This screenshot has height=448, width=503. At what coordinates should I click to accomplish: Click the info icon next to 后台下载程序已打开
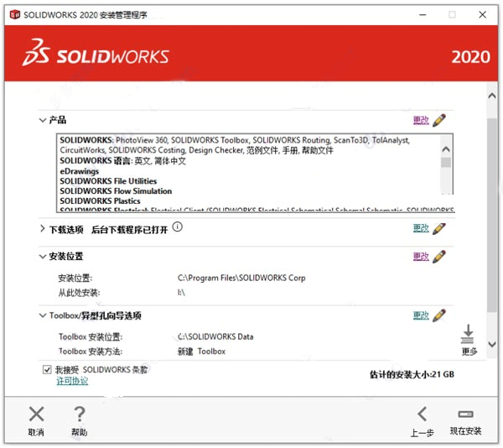tap(178, 227)
